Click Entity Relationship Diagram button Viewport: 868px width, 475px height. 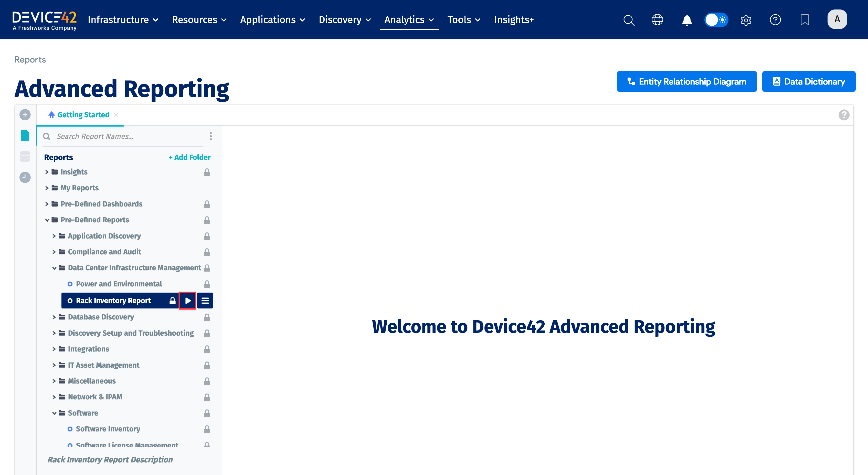pos(686,81)
